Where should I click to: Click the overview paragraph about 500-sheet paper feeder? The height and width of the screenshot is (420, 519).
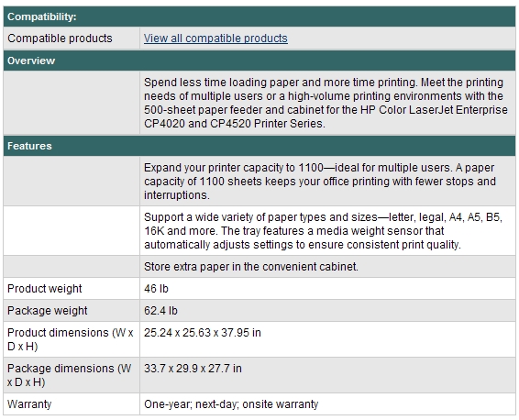coord(326,103)
